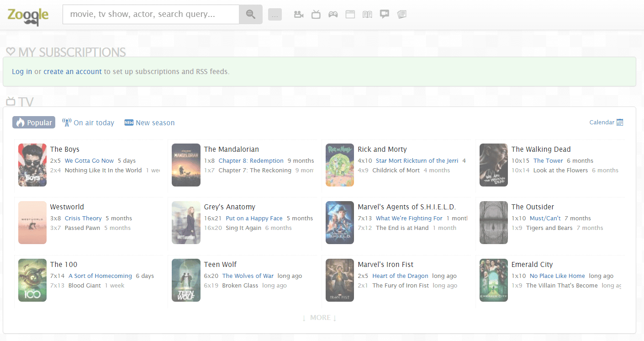This screenshot has height=341, width=644.
Task: Open episode We Gotta Go Now
Action: point(90,160)
